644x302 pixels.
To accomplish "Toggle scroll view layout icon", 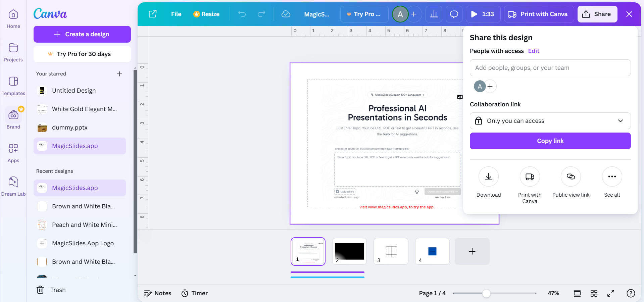I will (577, 293).
